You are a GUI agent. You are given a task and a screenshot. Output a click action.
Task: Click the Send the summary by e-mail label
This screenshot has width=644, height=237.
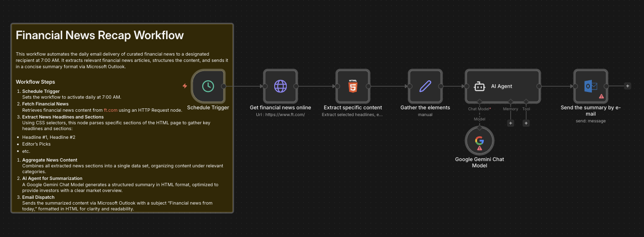pyautogui.click(x=590, y=110)
